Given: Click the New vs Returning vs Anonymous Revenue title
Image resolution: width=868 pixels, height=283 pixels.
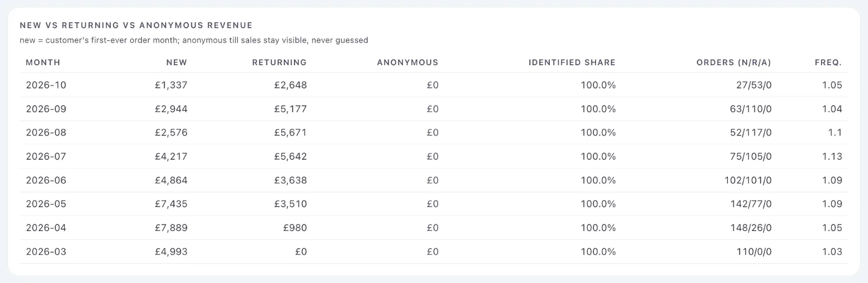Looking at the screenshot, I should point(136,25).
